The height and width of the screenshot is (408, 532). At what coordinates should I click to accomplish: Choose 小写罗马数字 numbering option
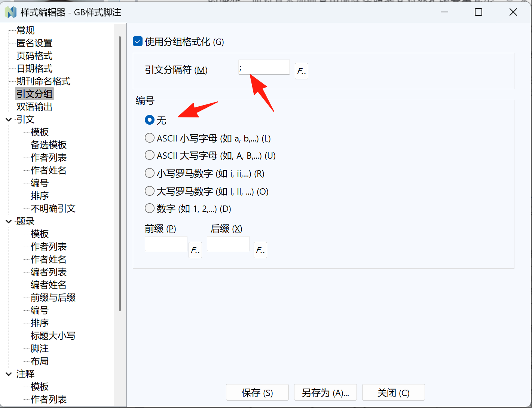pyautogui.click(x=150, y=173)
